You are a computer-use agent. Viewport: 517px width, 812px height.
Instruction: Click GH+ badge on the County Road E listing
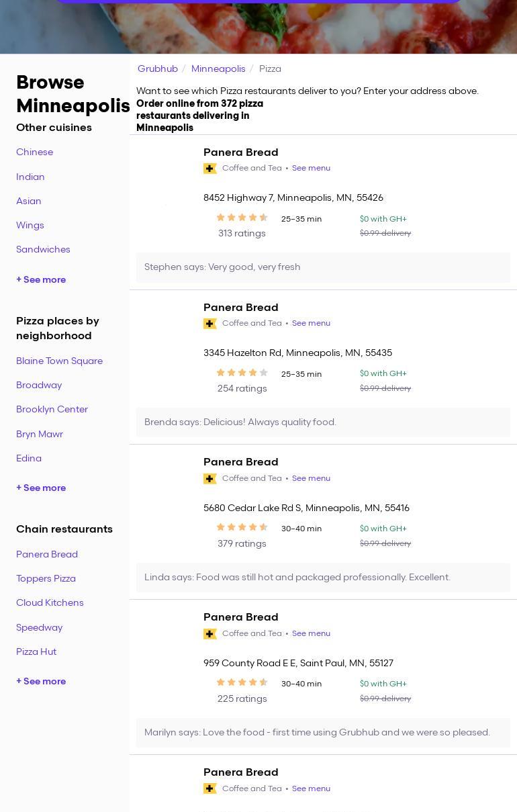pyautogui.click(x=210, y=634)
